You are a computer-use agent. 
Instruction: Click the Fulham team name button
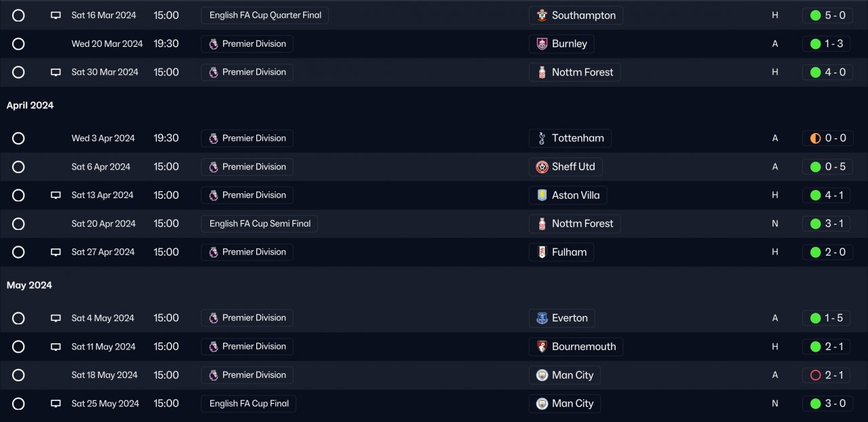569,252
